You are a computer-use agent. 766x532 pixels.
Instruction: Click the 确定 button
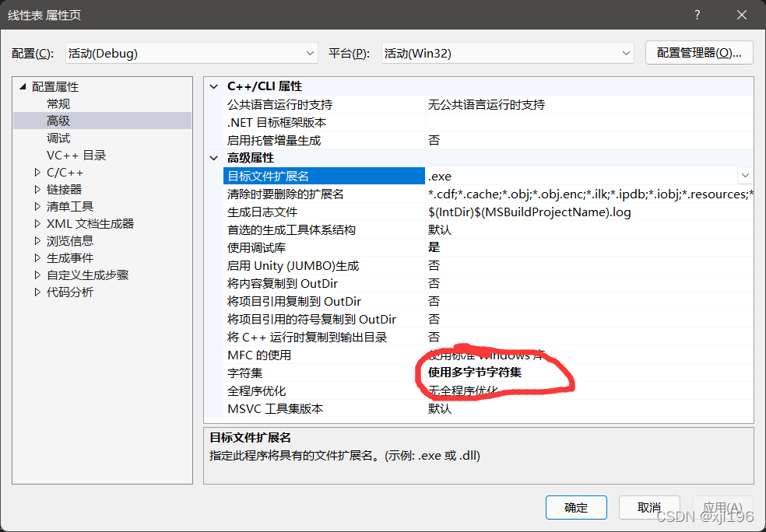click(576, 507)
